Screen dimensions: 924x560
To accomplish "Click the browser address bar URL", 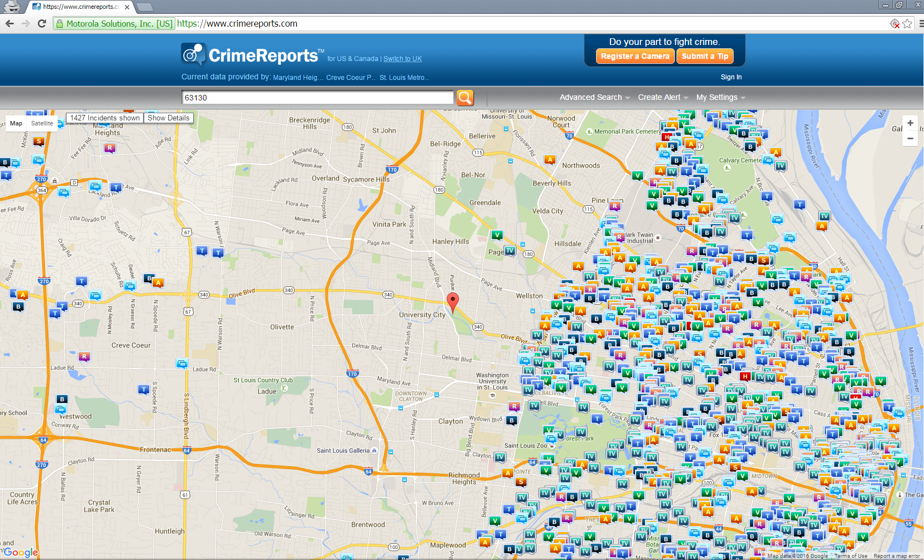I will (x=237, y=23).
